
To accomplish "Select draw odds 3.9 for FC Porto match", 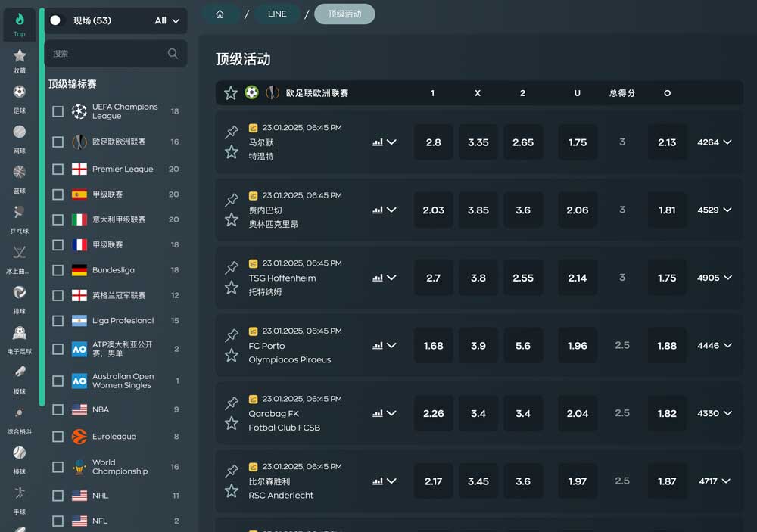I will tap(478, 346).
